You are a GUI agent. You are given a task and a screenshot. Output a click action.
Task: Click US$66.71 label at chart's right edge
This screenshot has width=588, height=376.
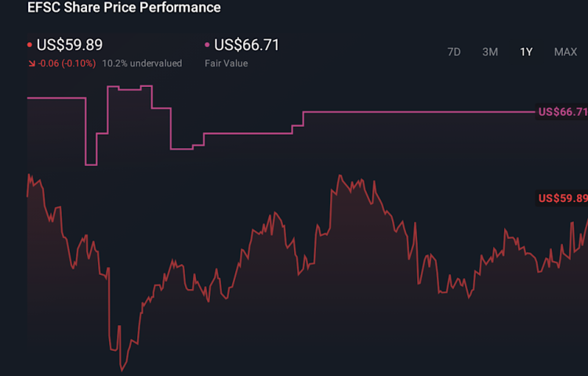(x=562, y=112)
